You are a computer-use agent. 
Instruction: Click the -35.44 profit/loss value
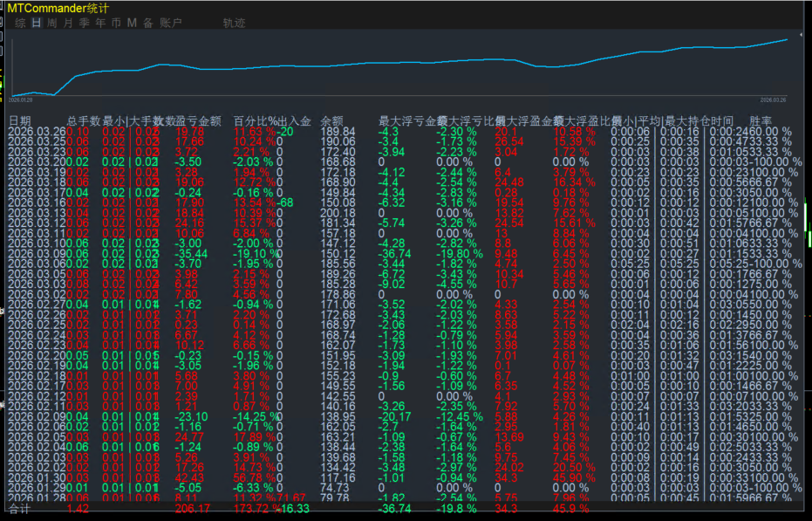tap(191, 253)
